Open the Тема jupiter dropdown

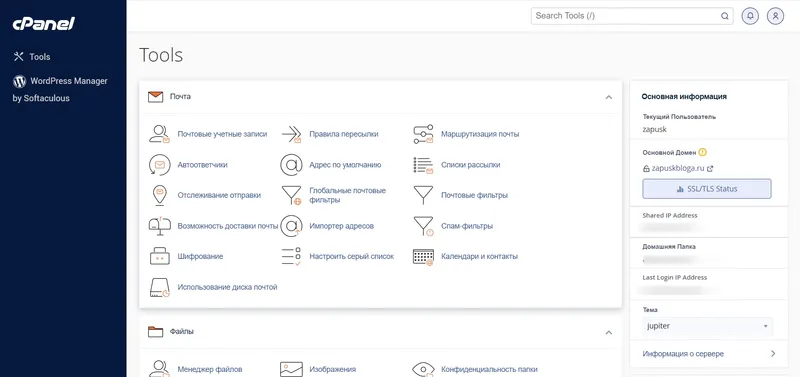pyautogui.click(x=707, y=326)
